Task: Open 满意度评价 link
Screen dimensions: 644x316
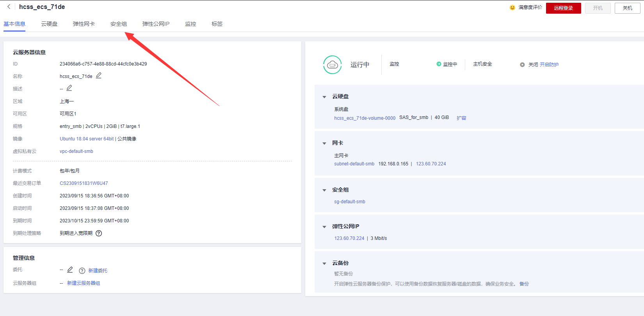Action: [x=530, y=7]
